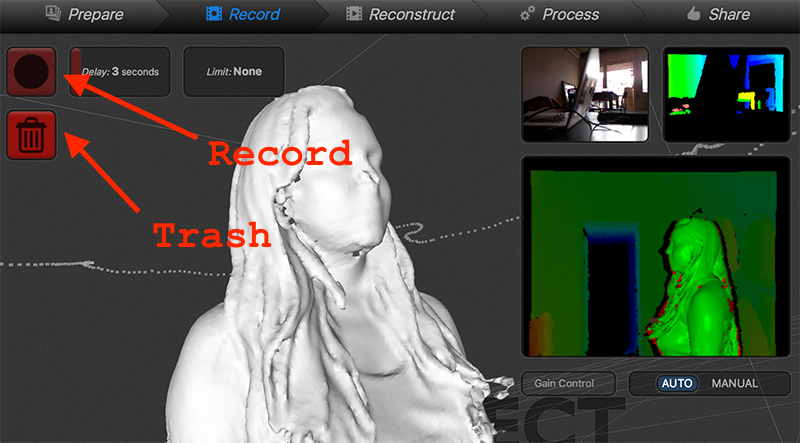This screenshot has width=800, height=443.
Task: Click the large depth sensor view
Action: 656,257
